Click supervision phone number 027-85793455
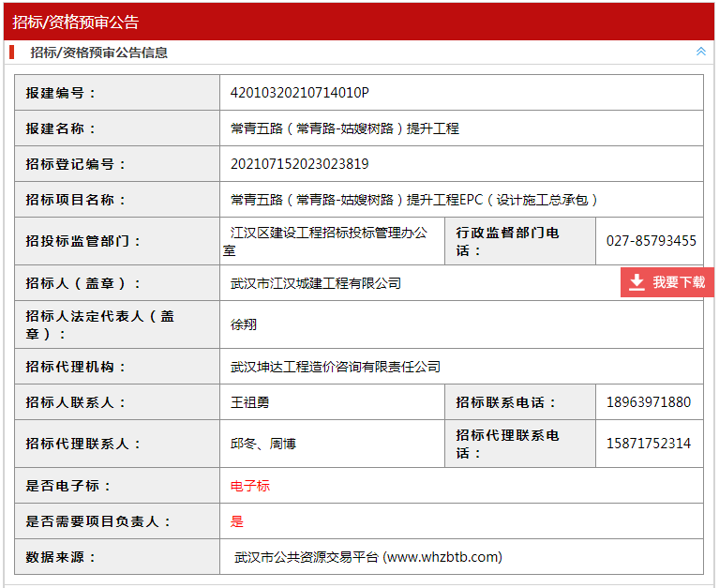Image resolution: width=719 pixels, height=588 pixels. [651, 241]
